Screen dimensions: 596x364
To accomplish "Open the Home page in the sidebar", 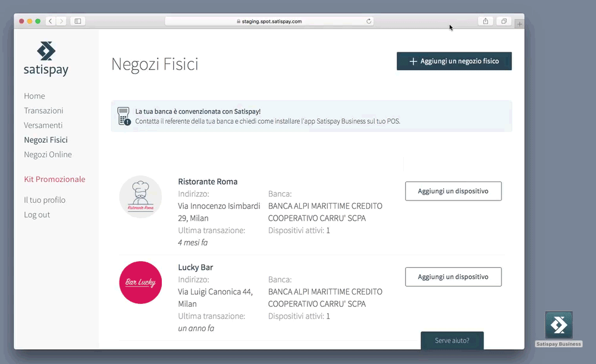I will click(34, 96).
